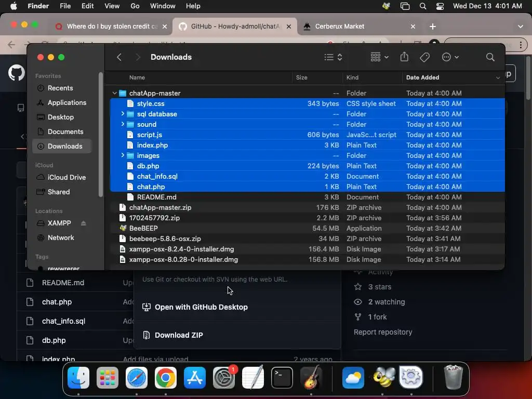Collapse the chatApp-master folder
The width and height of the screenshot is (532, 399).
pyautogui.click(x=115, y=93)
